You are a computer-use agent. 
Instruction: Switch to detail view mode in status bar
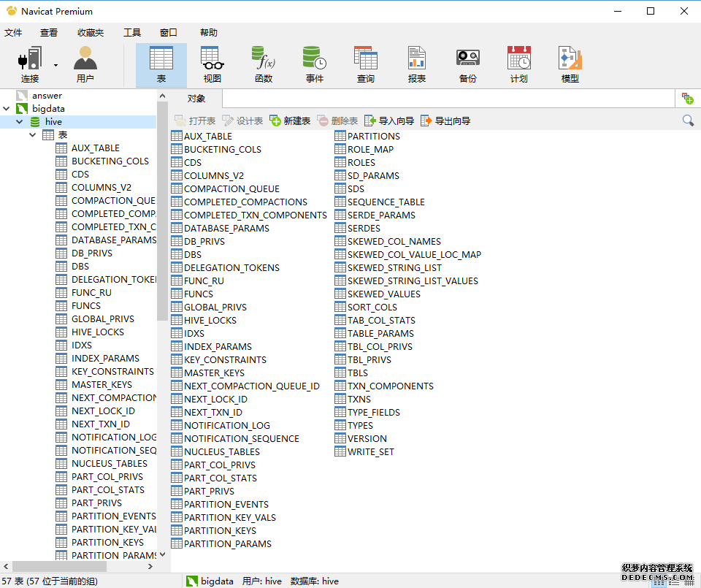point(673,582)
